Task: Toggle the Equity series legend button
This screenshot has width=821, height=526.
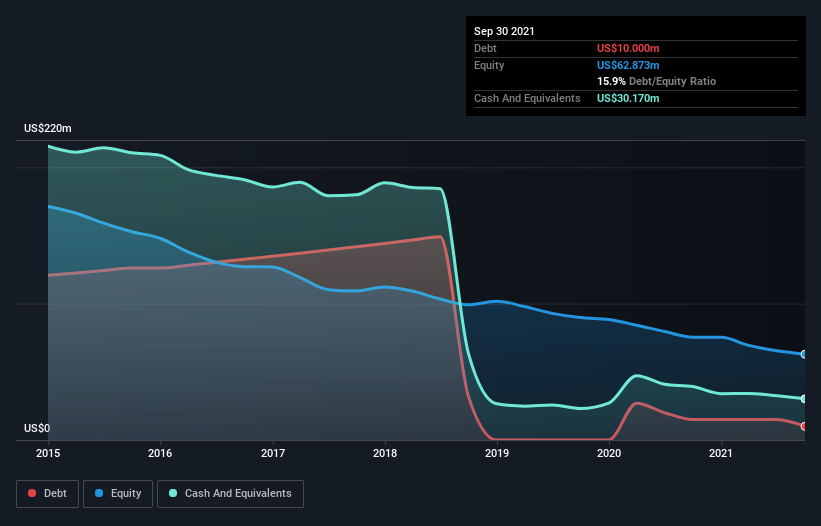Action: (118, 494)
